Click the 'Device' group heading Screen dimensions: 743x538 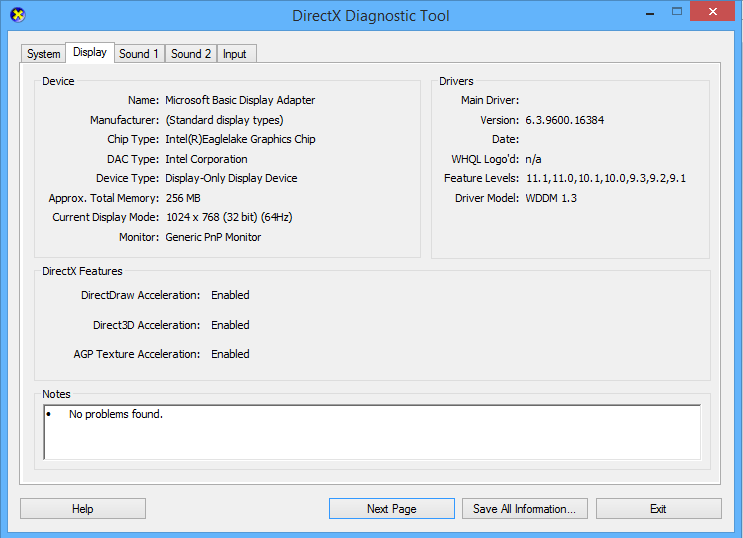pyautogui.click(x=58, y=81)
